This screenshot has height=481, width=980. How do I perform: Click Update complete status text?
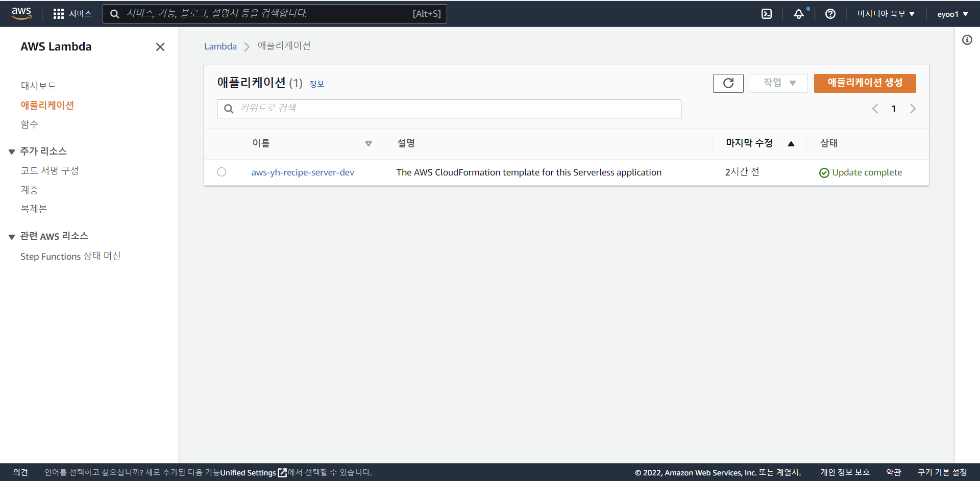click(x=867, y=172)
